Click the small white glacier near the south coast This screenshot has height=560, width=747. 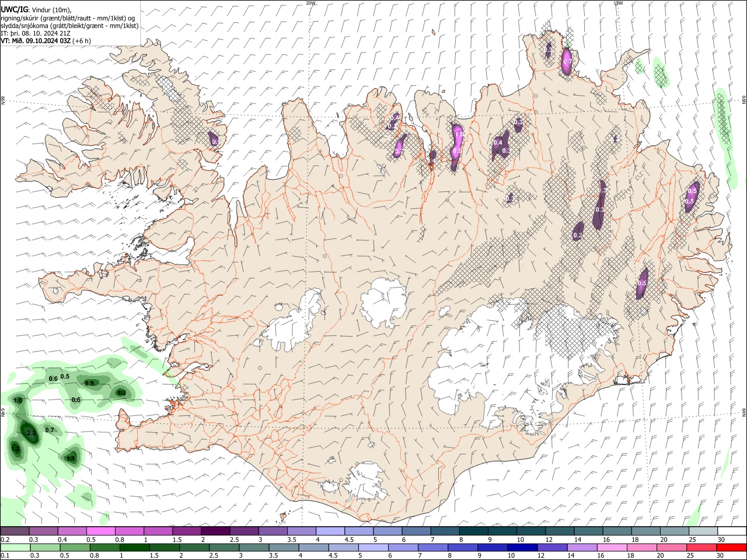pyautogui.click(x=366, y=482)
